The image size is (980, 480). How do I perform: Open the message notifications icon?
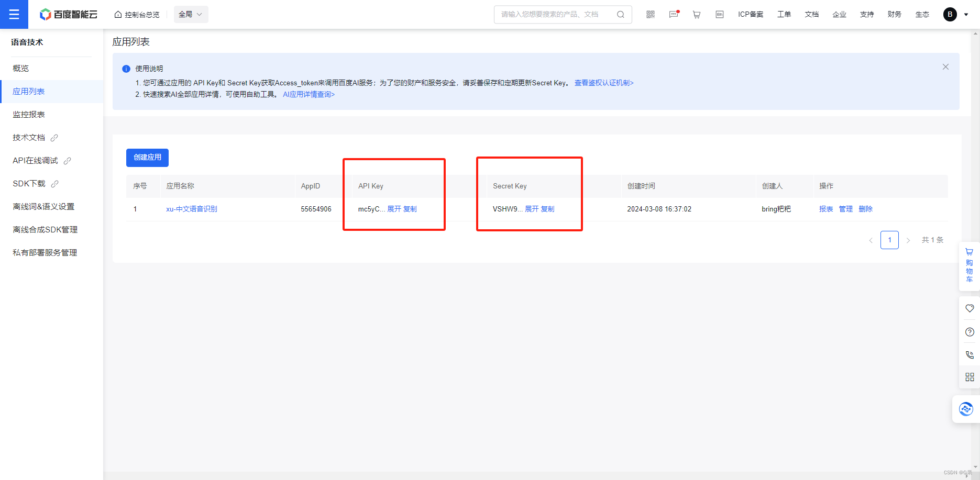(x=673, y=14)
